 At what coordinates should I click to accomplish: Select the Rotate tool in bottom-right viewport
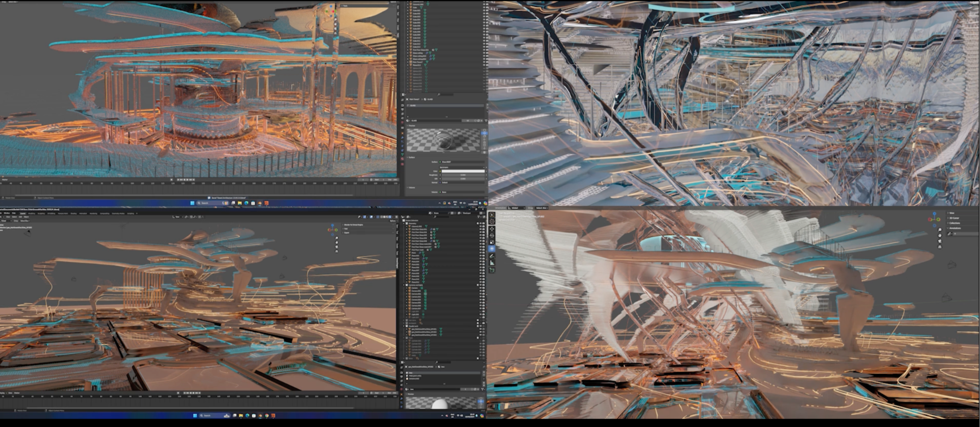tap(492, 235)
